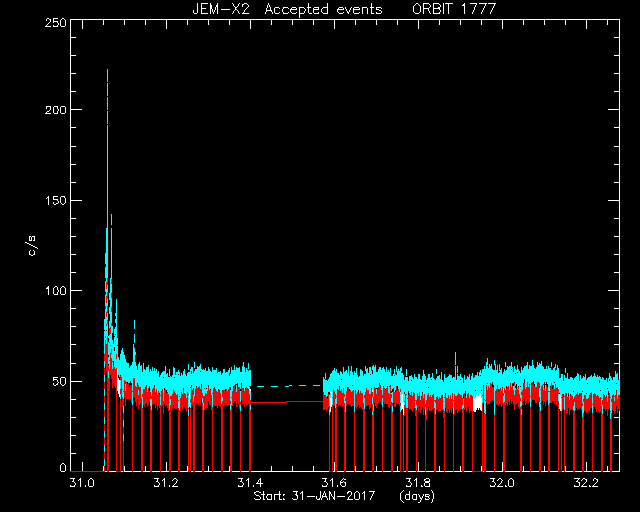Click the 150 y-axis tick label
Viewport: 640px width, 512px height.
click(x=55, y=200)
